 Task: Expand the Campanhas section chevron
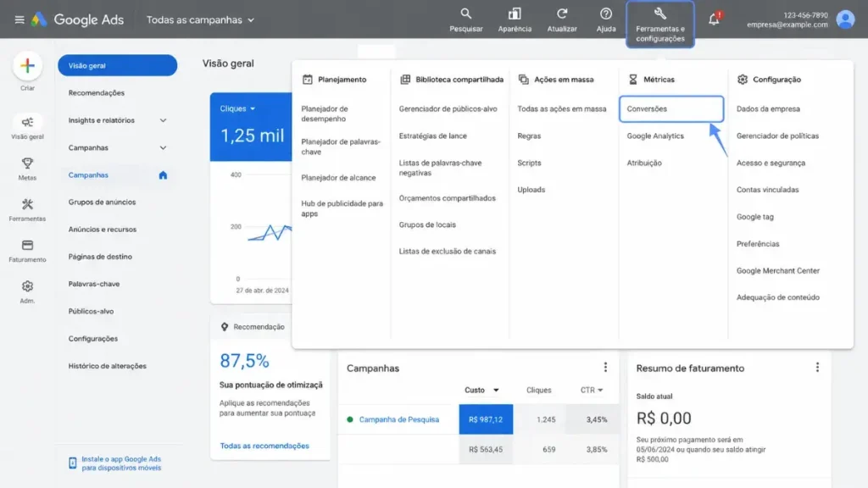(x=163, y=147)
